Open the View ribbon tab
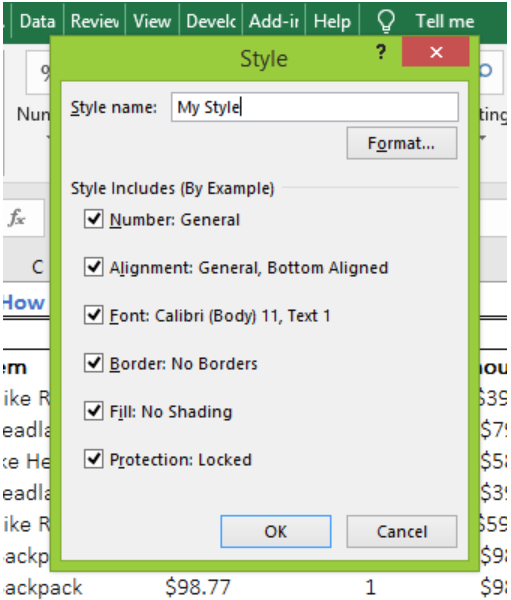The height and width of the screenshot is (600, 511). tap(152, 21)
